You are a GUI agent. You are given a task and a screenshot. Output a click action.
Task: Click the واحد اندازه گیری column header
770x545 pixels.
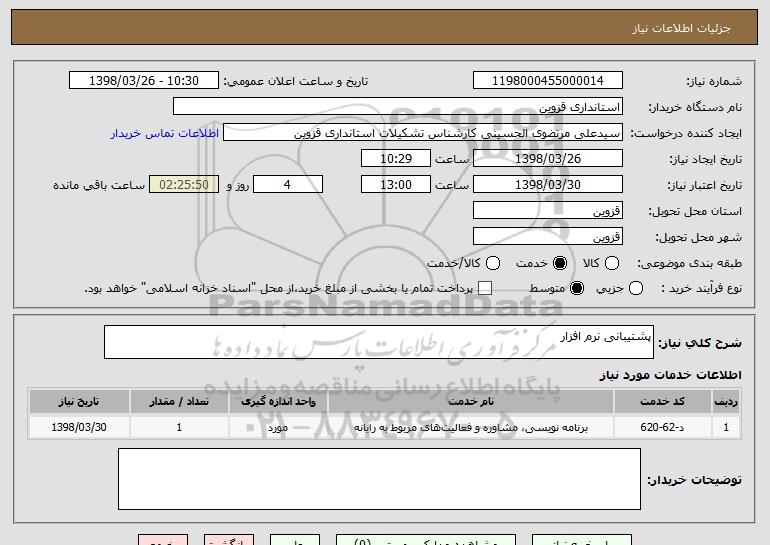click(278, 402)
